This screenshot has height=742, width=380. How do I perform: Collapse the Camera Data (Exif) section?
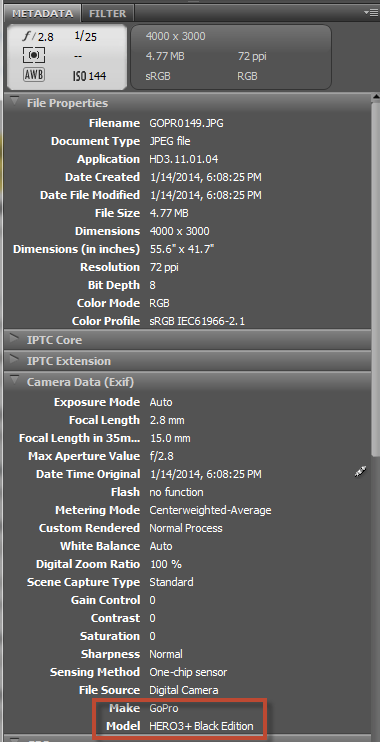15,380
